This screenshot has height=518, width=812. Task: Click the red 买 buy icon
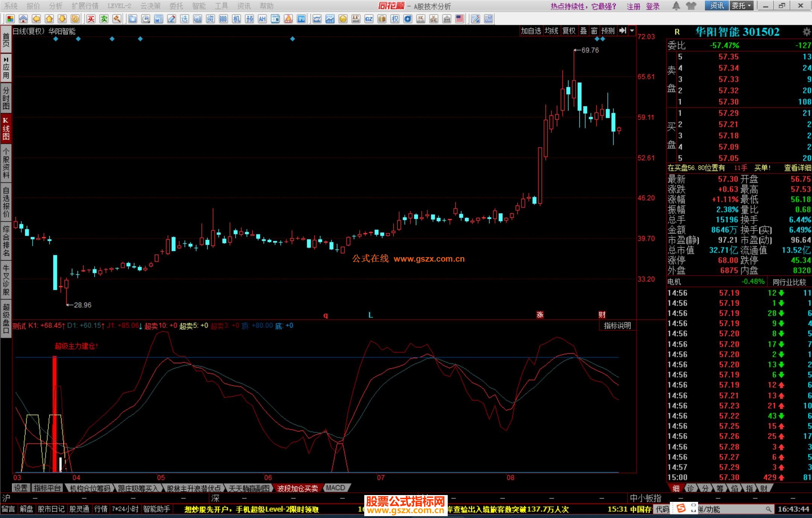[x=91, y=19]
